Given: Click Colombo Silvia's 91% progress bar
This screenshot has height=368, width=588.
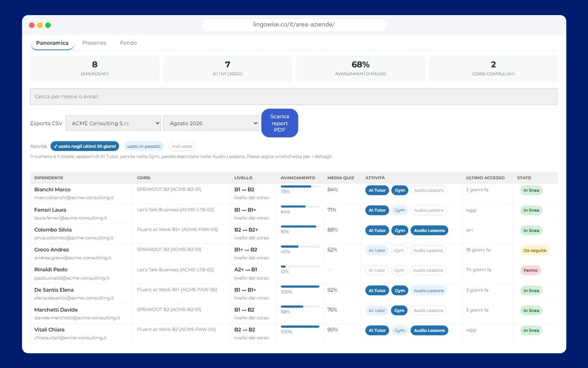Looking at the screenshot, I should click(300, 227).
